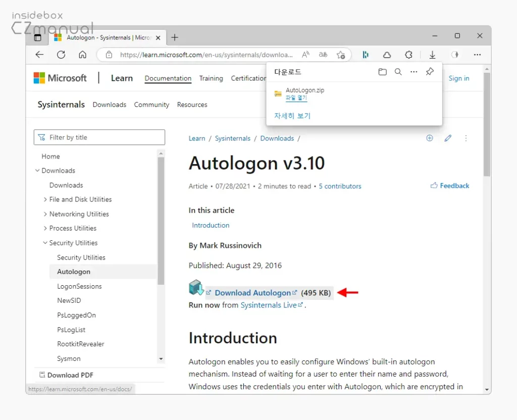Click the edit pencil icon on article

pyautogui.click(x=448, y=138)
